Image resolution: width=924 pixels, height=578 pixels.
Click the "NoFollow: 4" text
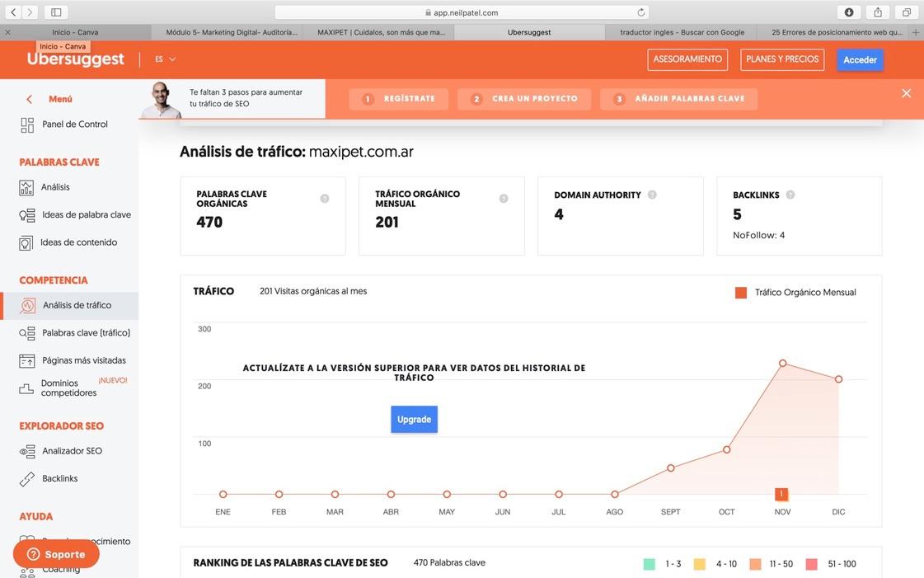pos(759,235)
